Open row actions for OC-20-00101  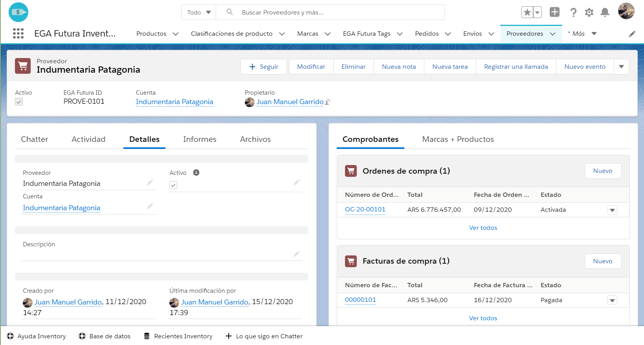[x=612, y=210]
